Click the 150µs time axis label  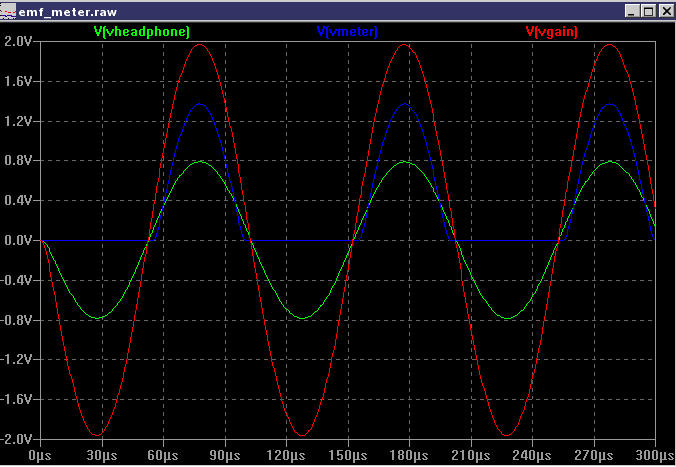tap(347, 455)
